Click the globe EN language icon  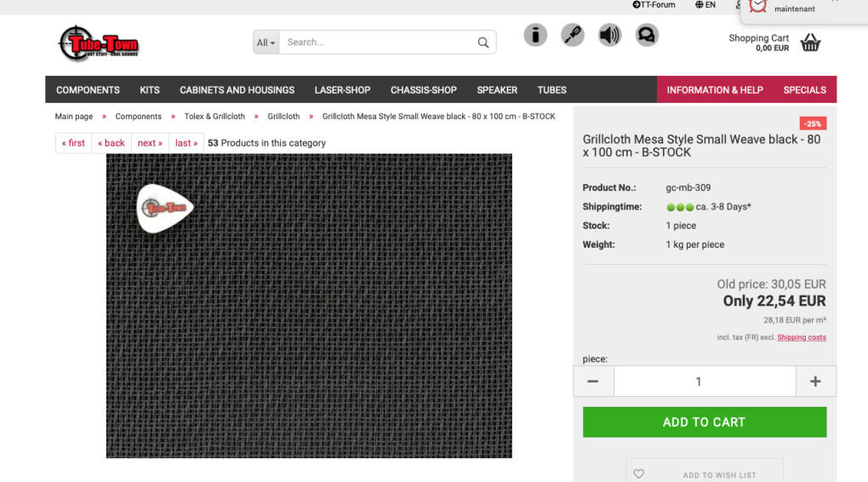point(705,4)
